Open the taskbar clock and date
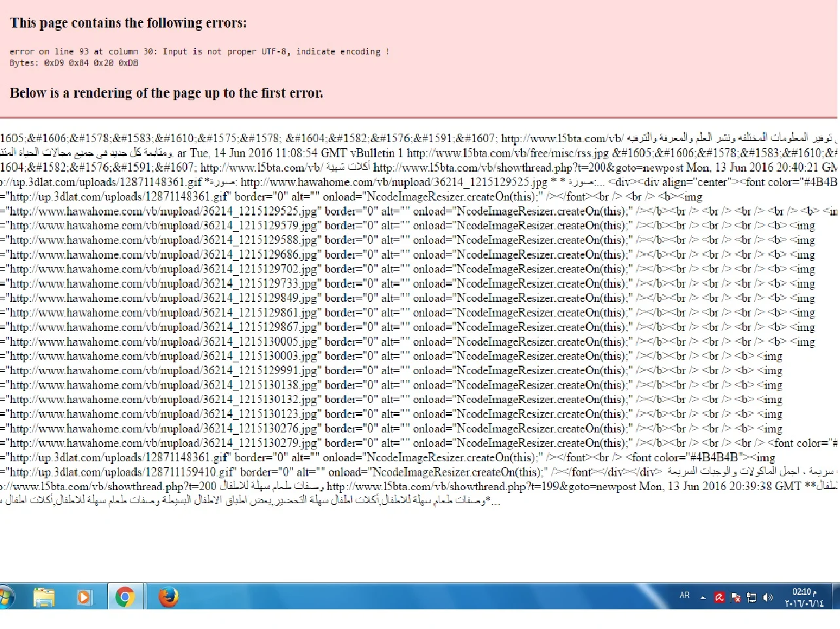840x629 pixels. (803, 597)
